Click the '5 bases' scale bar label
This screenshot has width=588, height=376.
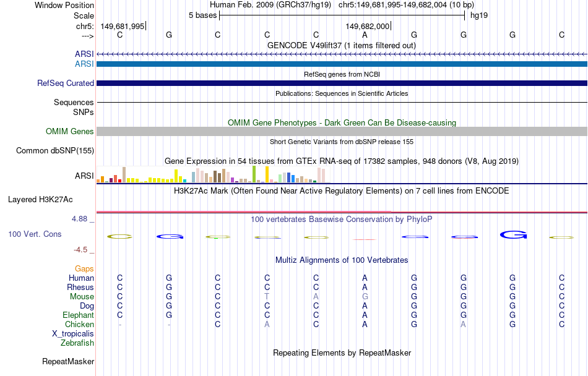202,15
